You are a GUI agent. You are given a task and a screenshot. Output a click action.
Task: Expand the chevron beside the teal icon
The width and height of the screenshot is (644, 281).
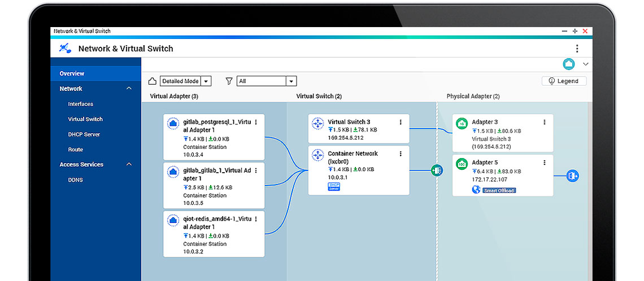pos(585,64)
